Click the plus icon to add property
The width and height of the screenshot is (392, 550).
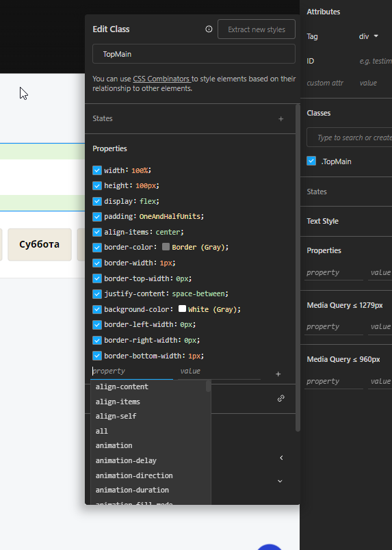point(278,374)
